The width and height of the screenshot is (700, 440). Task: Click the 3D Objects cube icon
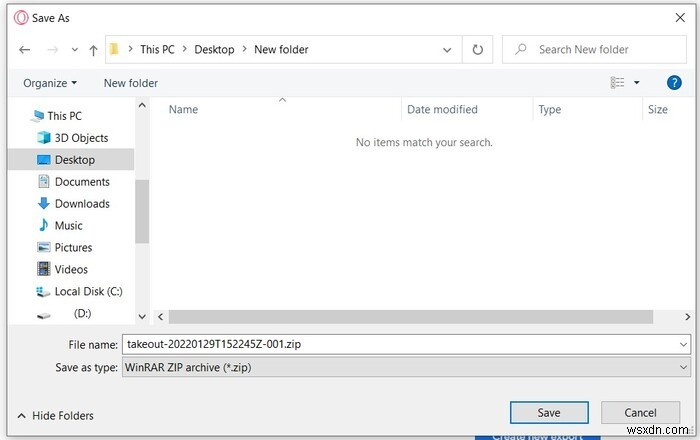click(x=44, y=137)
